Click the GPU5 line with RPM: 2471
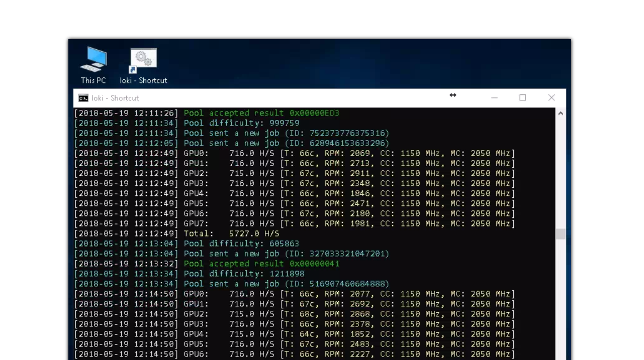Image resolution: width=644 pixels, height=360 pixels. pos(295,203)
